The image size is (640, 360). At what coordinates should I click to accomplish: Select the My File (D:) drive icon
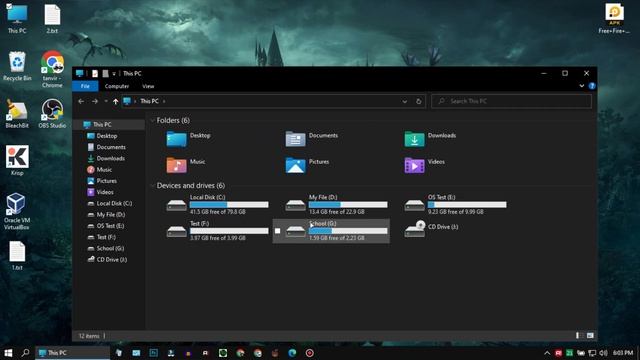pos(295,205)
